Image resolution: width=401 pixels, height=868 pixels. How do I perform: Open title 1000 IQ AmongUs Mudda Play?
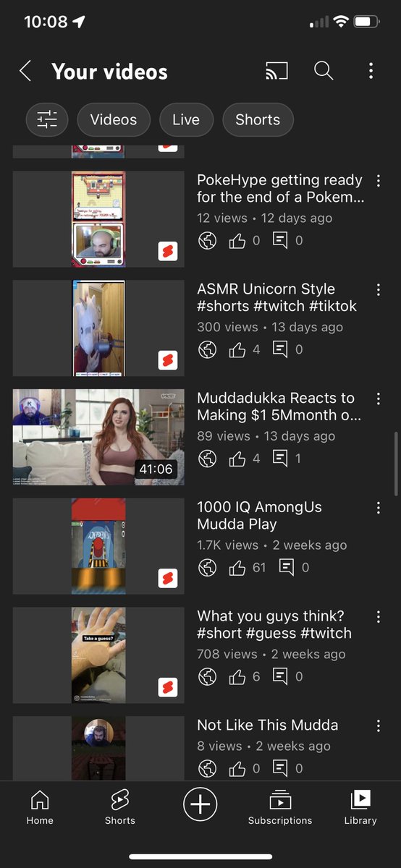259,516
